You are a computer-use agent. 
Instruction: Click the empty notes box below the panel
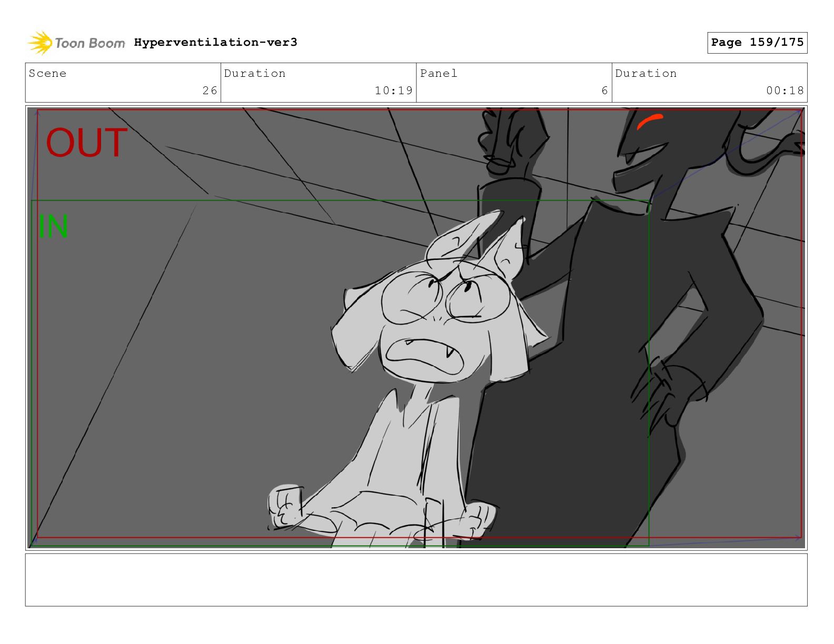pos(416,580)
